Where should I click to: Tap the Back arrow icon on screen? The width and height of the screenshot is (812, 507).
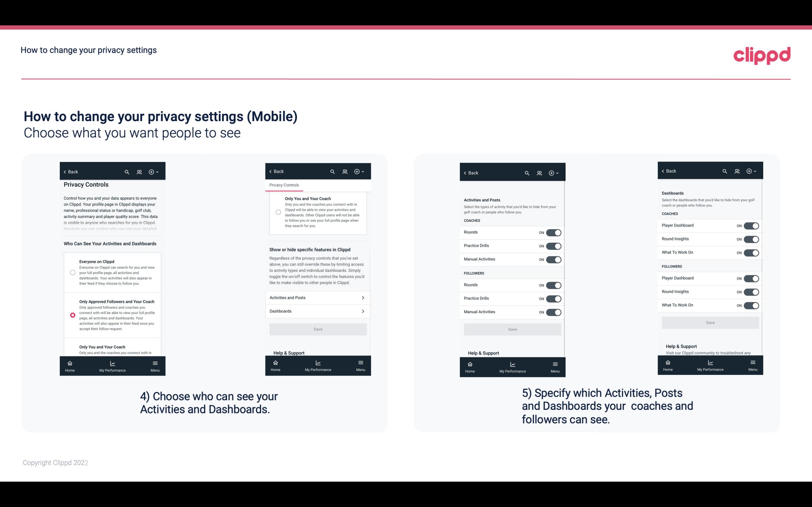[x=64, y=171]
